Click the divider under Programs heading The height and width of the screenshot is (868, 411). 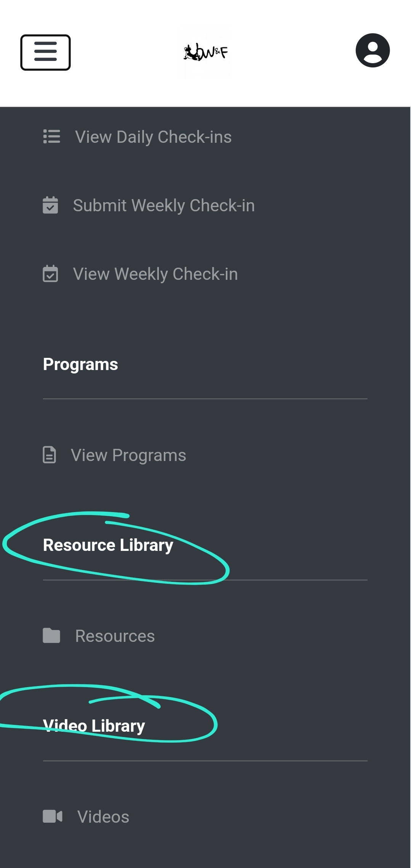coord(205,399)
